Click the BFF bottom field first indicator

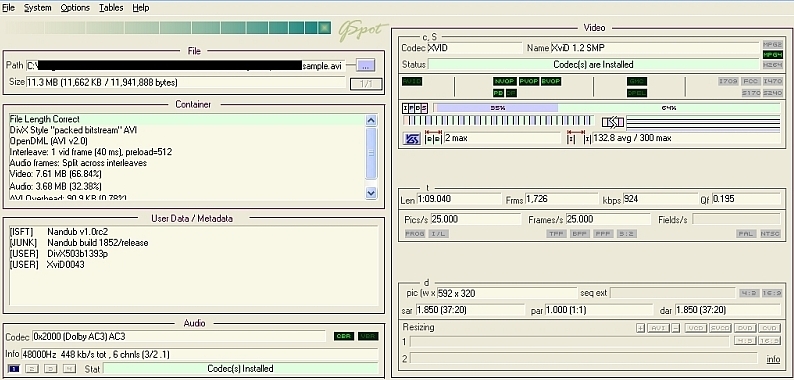point(579,234)
